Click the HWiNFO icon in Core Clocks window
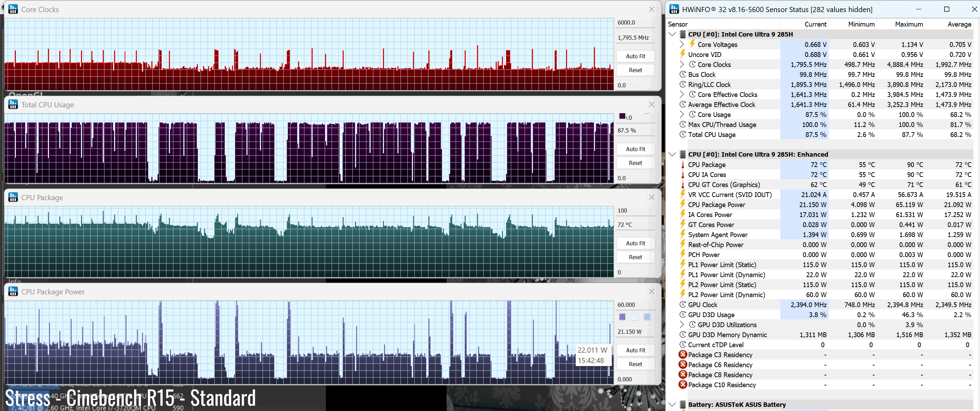This screenshot has height=411, width=980. [x=13, y=9]
